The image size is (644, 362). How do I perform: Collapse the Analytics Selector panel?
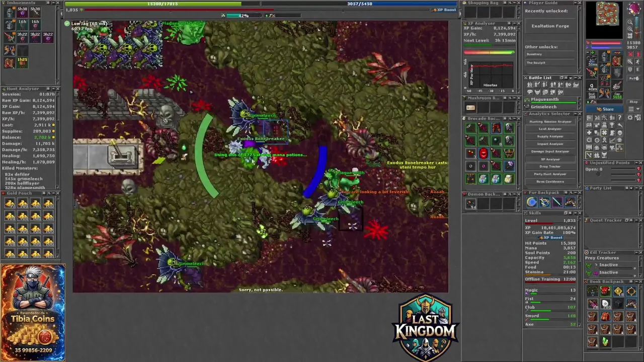pyautogui.click(x=576, y=114)
